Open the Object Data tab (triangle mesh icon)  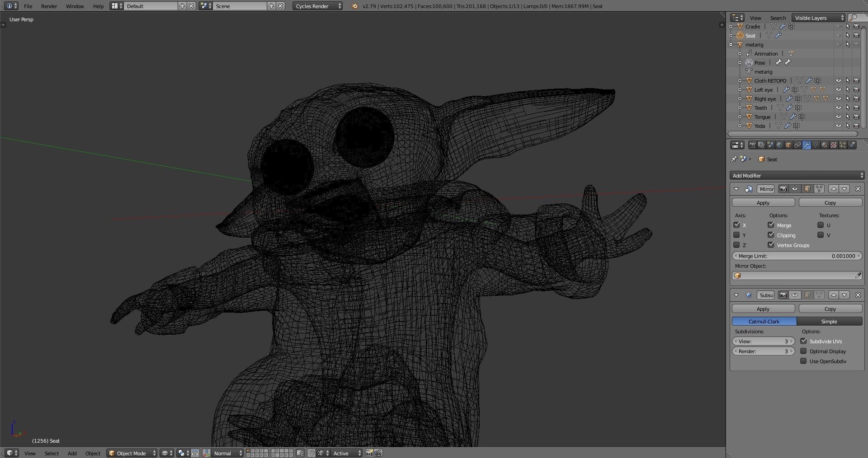816,145
